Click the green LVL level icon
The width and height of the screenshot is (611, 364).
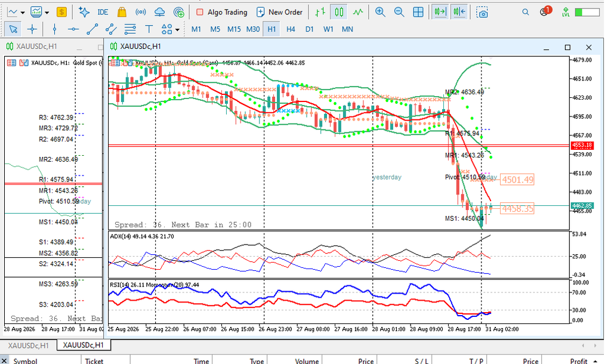click(566, 12)
